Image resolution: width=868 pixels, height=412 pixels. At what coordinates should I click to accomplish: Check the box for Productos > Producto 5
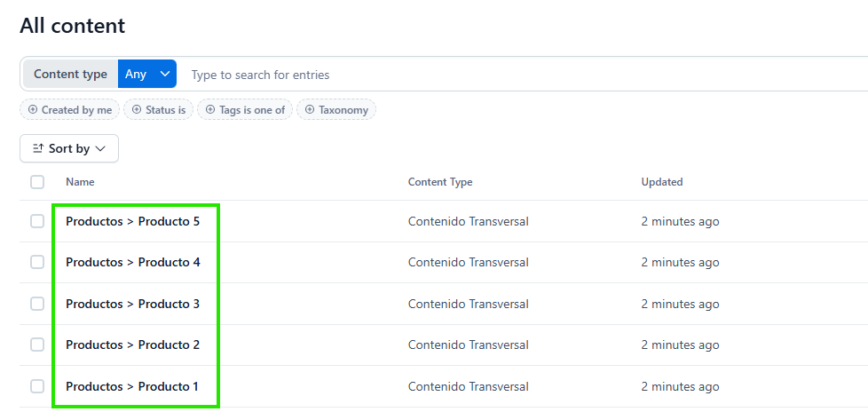click(x=37, y=221)
